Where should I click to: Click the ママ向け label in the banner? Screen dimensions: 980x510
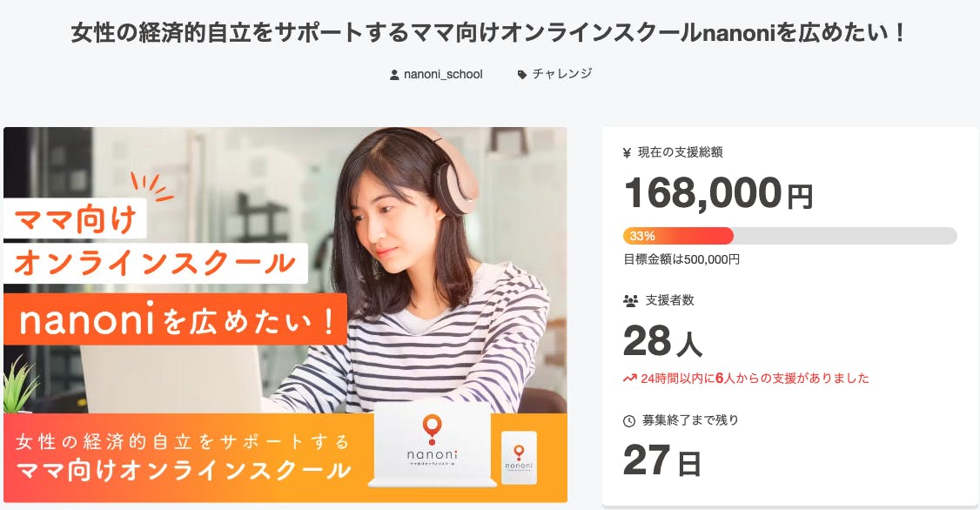point(75,218)
